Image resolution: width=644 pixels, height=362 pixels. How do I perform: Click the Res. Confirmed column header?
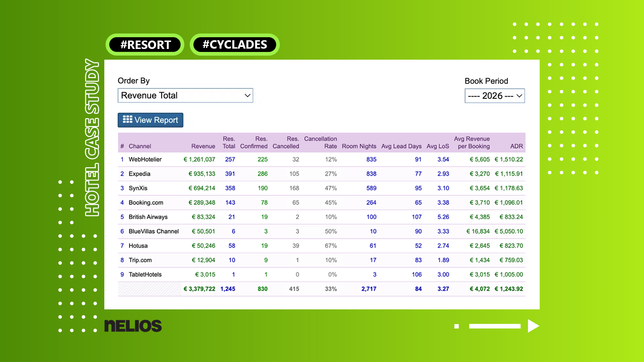coord(254,142)
